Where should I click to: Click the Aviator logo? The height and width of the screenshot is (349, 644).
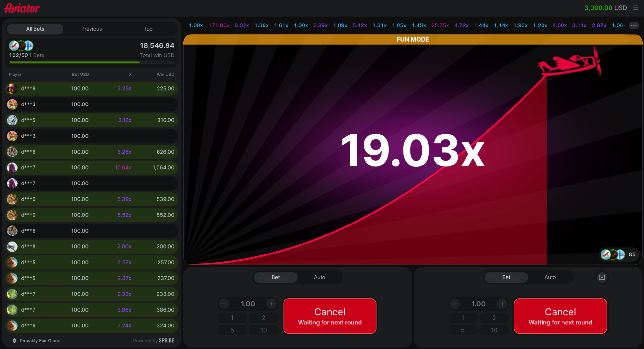22,8
